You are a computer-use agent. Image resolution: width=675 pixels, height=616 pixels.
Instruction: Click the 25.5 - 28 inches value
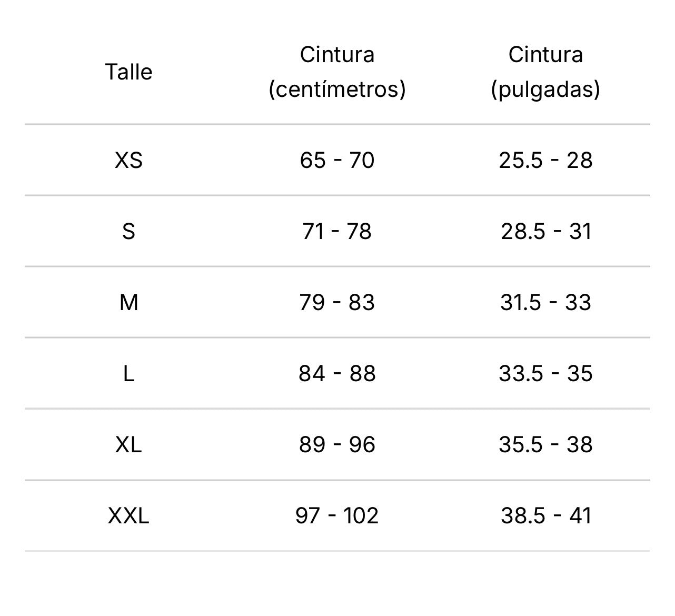[545, 160]
